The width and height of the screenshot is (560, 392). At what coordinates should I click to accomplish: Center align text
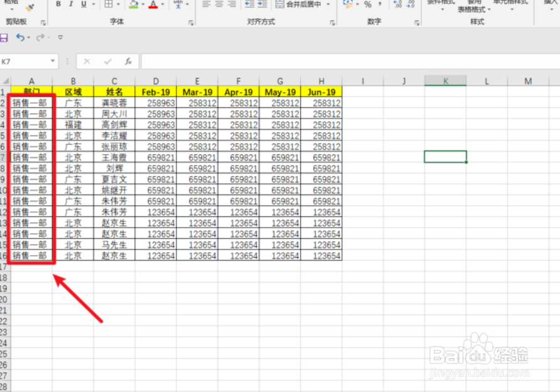pyautogui.click(x=219, y=4)
